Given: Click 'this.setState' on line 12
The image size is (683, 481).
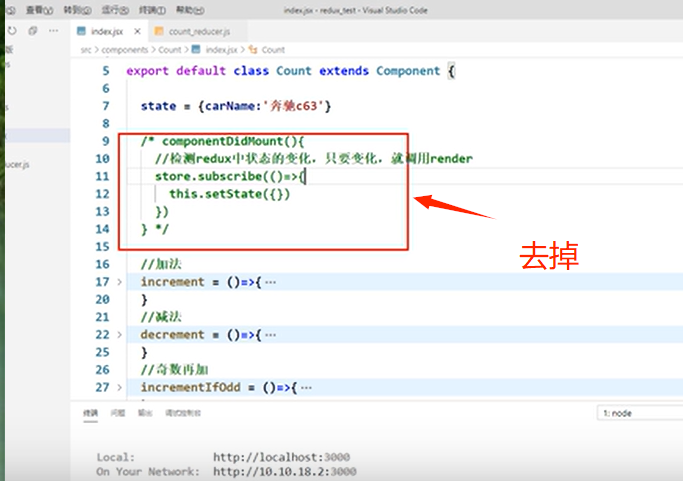Looking at the screenshot, I should pos(215,194).
